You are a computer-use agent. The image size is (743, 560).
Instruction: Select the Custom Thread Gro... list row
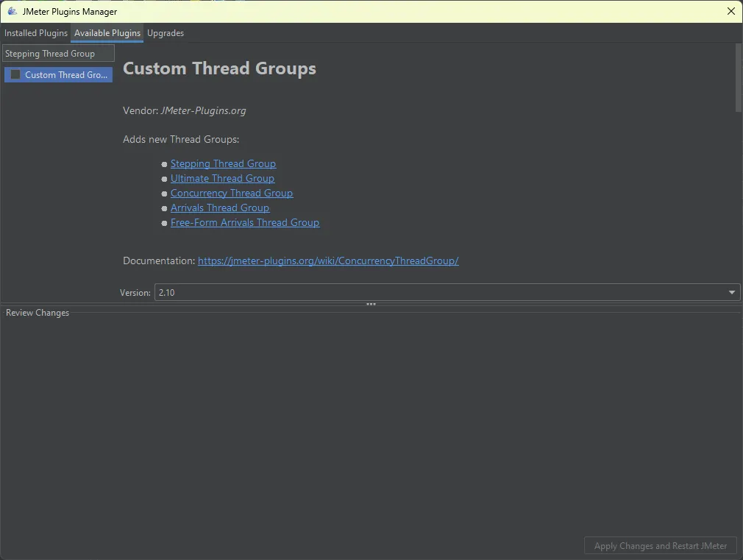click(58, 75)
